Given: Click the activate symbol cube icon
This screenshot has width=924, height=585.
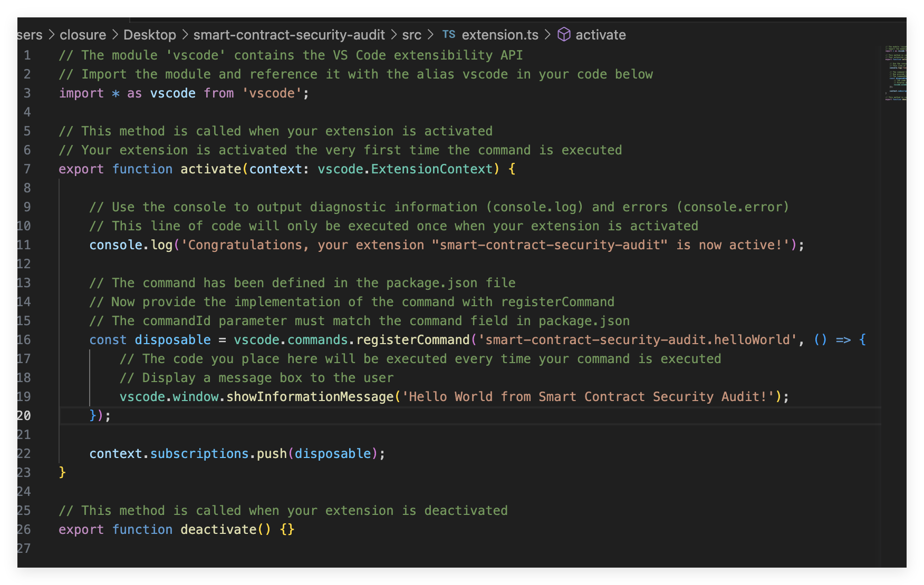Looking at the screenshot, I should click(x=564, y=34).
